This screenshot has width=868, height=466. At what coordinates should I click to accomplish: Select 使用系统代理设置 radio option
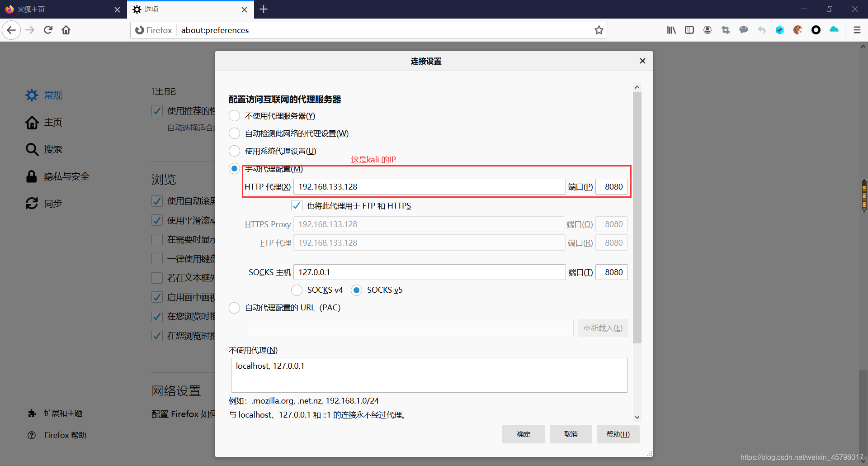pyautogui.click(x=234, y=151)
